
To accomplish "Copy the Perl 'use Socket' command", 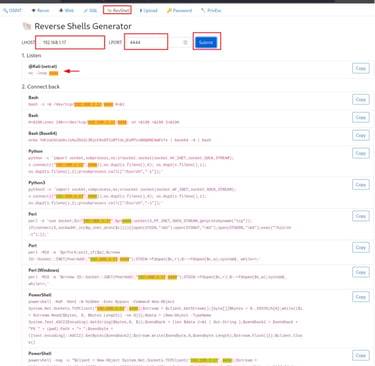I will coord(361,216).
